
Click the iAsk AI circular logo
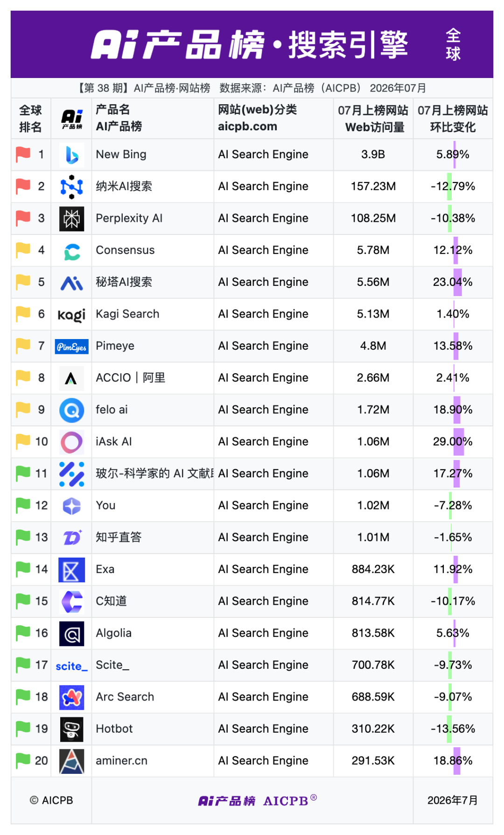[x=72, y=442]
